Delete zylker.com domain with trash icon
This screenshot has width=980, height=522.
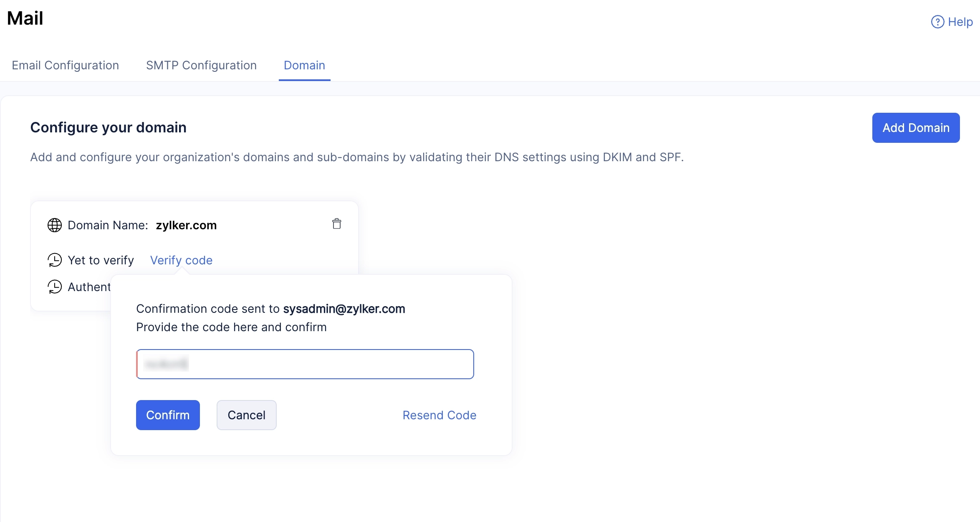click(336, 224)
